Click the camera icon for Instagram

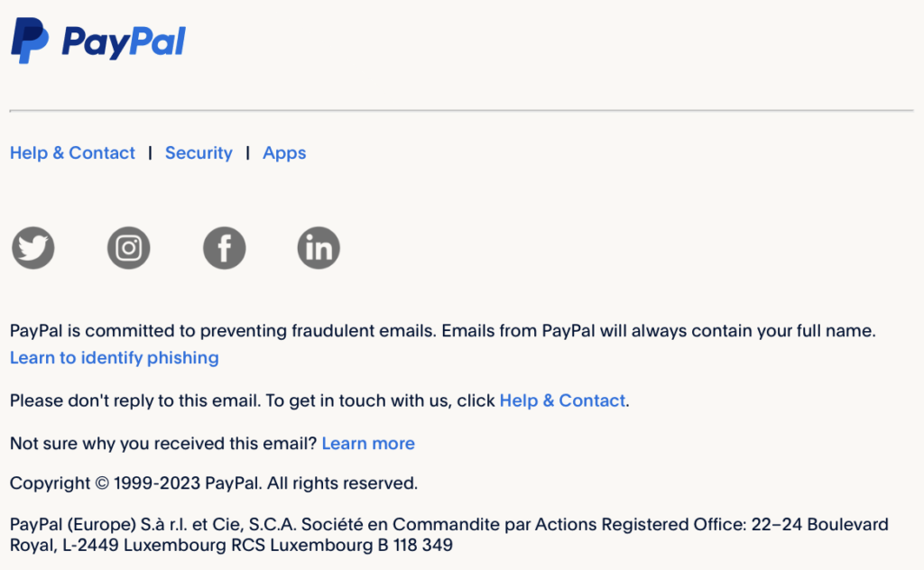128,247
